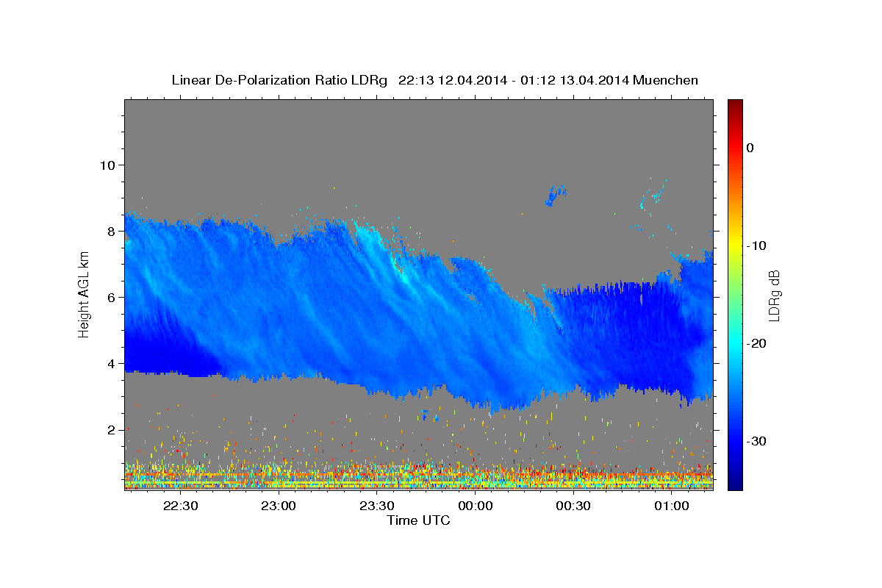Click the colorbar value 0
This screenshot has width=882, height=588.
[x=750, y=148]
